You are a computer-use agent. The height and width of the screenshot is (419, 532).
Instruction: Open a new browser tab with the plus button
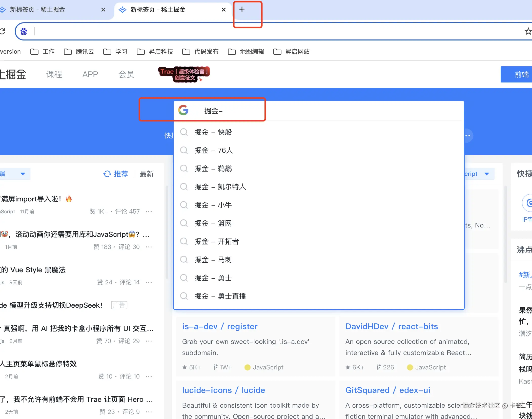pos(242,9)
